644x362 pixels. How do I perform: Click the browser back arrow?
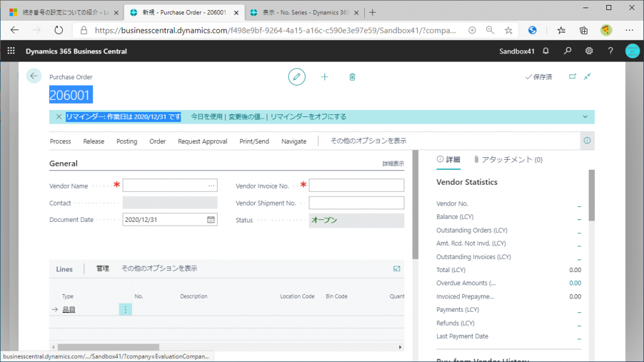[15, 30]
